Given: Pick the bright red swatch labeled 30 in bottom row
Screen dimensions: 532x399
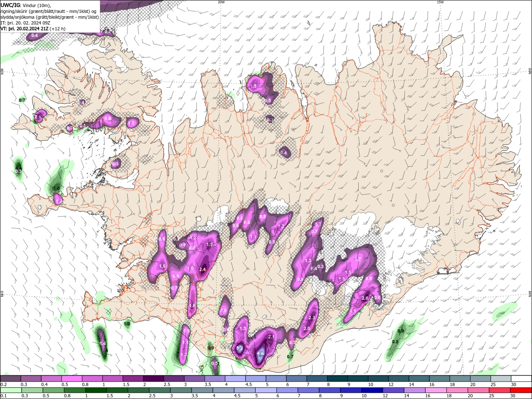Looking at the screenshot, I should pos(520,390).
